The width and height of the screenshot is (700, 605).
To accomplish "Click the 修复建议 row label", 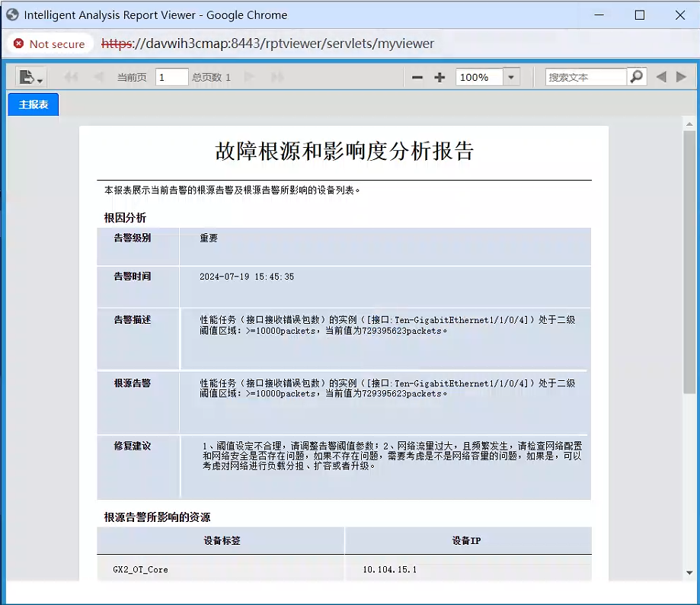I will tap(132, 446).
